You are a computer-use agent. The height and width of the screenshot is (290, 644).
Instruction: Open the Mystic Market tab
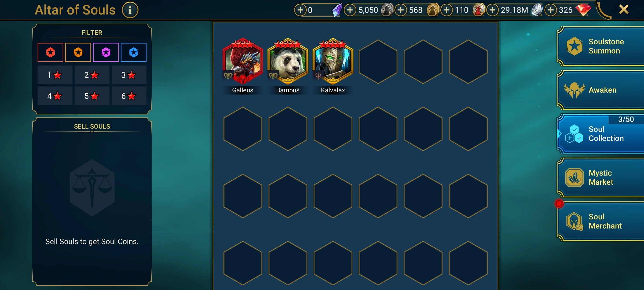tap(601, 177)
